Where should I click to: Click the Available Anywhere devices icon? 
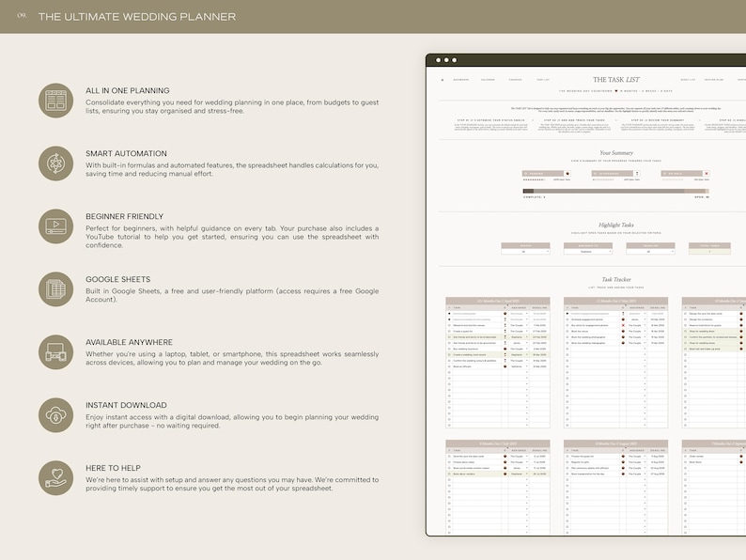click(x=56, y=352)
